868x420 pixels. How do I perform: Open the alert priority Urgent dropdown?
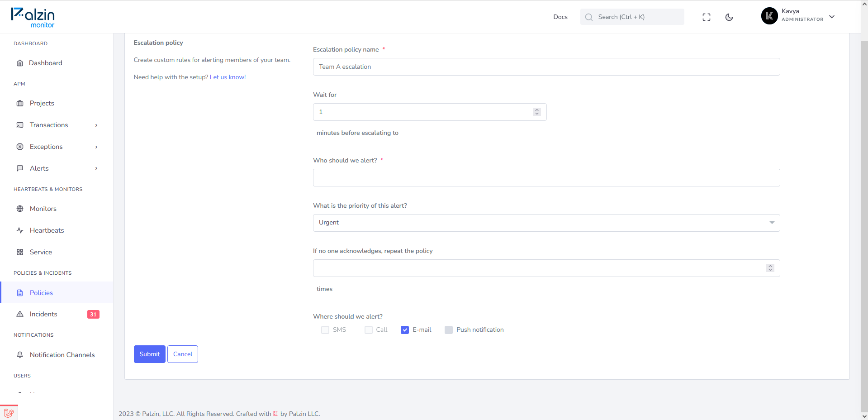[546, 223]
